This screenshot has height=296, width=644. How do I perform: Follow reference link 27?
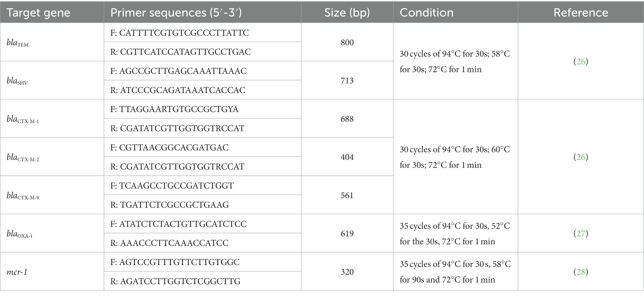point(581,233)
